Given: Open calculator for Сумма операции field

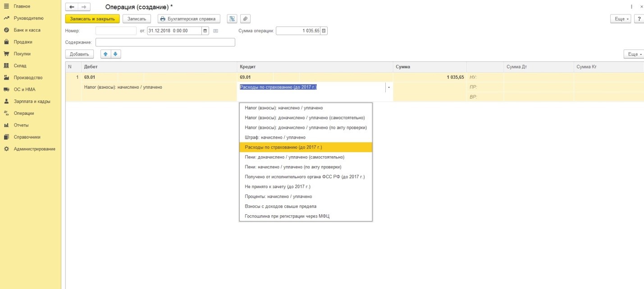Looking at the screenshot, I should pyautogui.click(x=324, y=31).
